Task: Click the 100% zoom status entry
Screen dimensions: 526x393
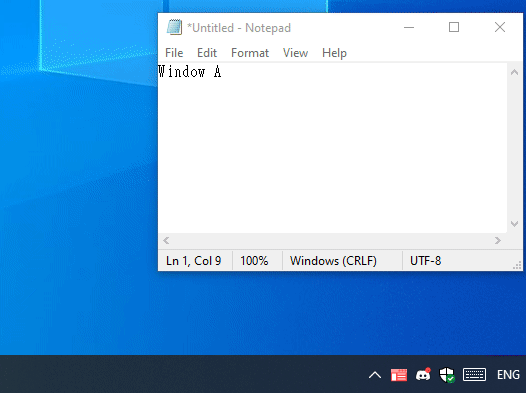Action: point(254,261)
